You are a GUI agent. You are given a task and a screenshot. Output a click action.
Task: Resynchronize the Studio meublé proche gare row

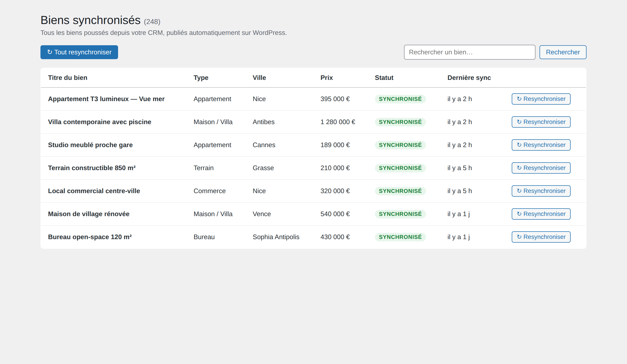click(x=541, y=145)
